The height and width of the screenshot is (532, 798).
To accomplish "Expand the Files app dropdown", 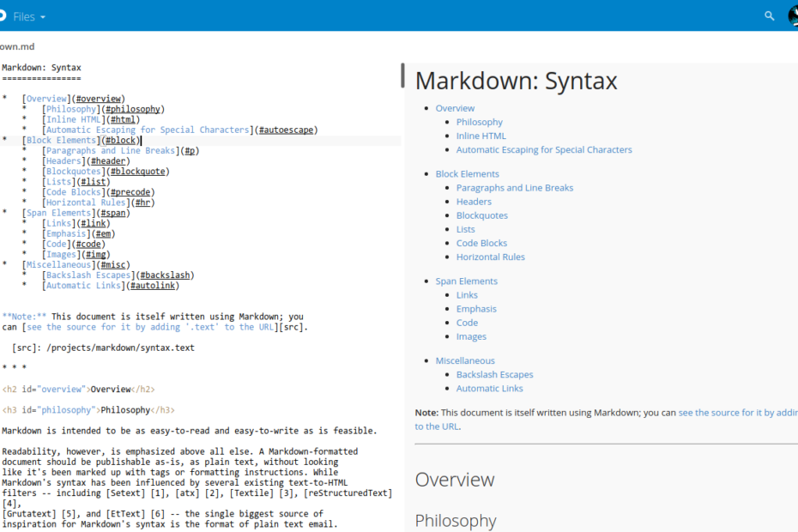I will [29, 17].
